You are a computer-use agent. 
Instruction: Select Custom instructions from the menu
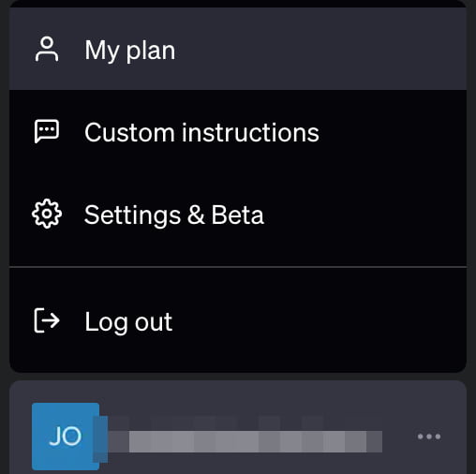(238, 132)
